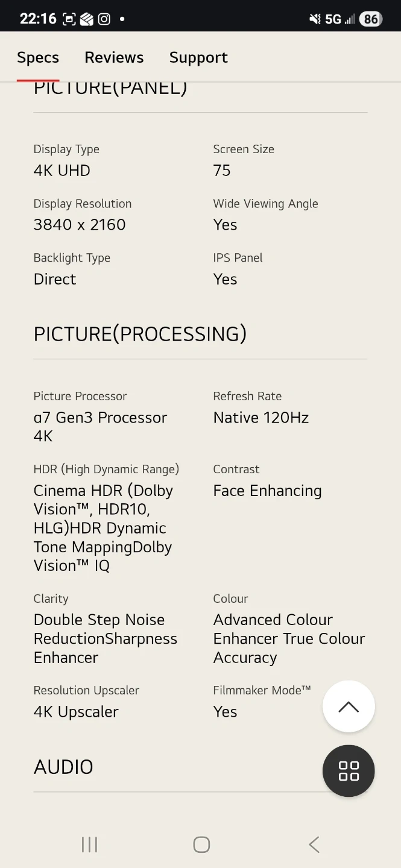
Task: Tap the muted sound icon in status bar
Action: (x=315, y=19)
